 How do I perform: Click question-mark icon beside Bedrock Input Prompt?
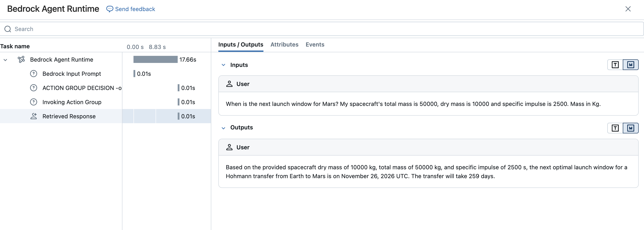[x=34, y=74]
